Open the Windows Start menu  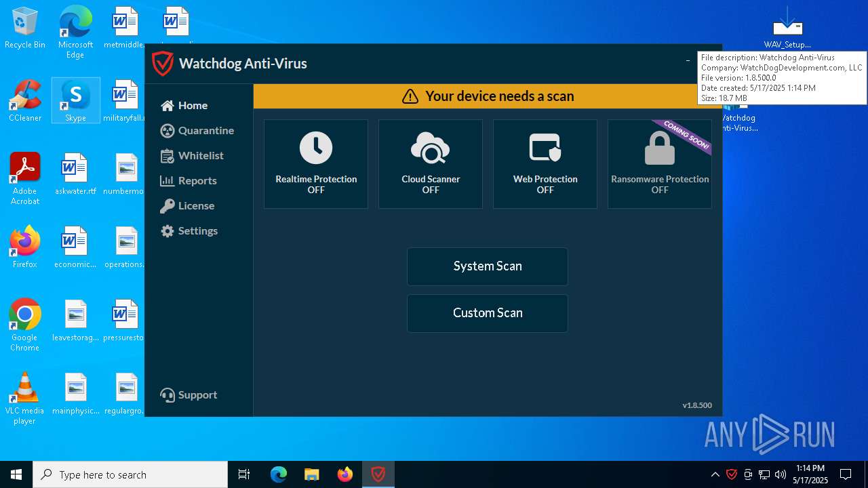pos(16,474)
